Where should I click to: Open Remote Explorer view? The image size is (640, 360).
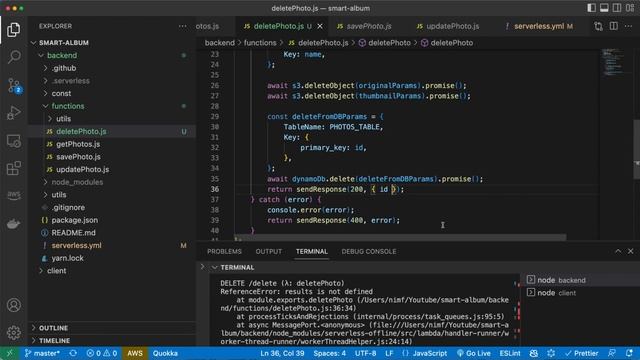(13, 141)
